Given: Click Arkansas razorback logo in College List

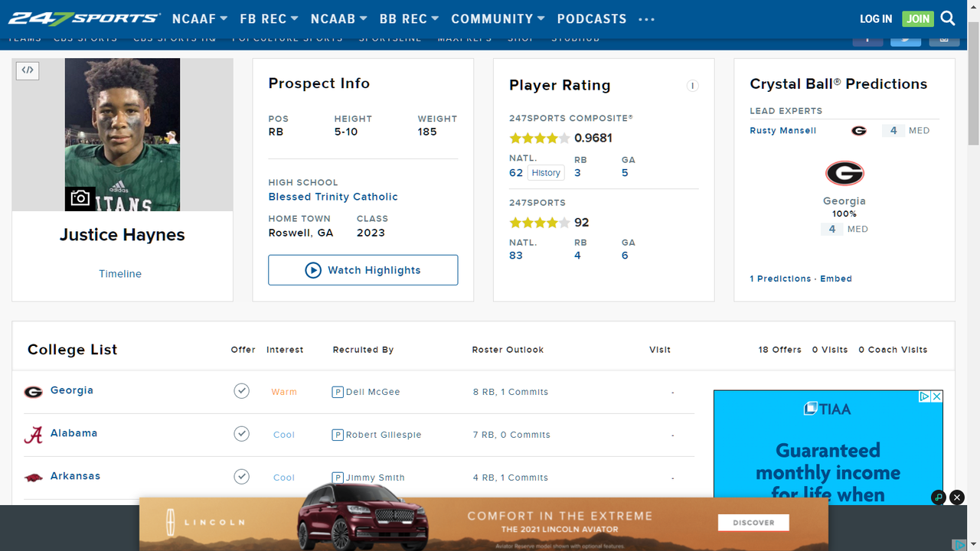Looking at the screenshot, I should click(x=33, y=478).
